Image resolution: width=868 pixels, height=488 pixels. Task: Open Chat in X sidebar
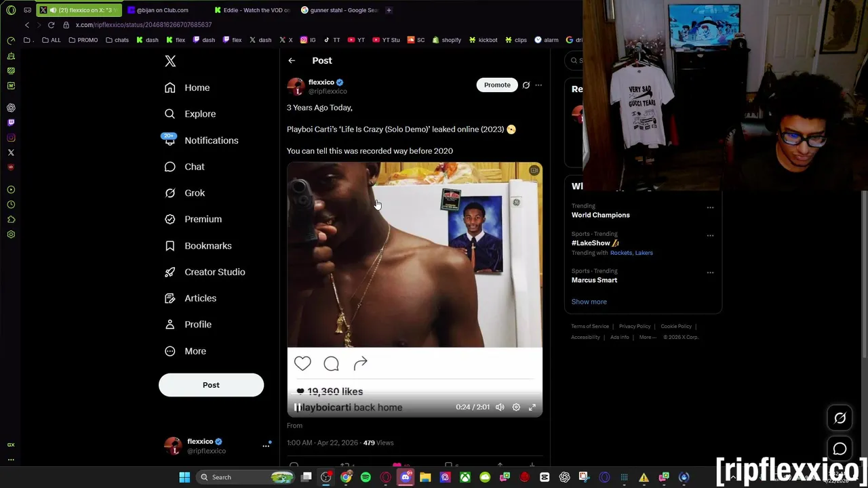tap(184, 167)
